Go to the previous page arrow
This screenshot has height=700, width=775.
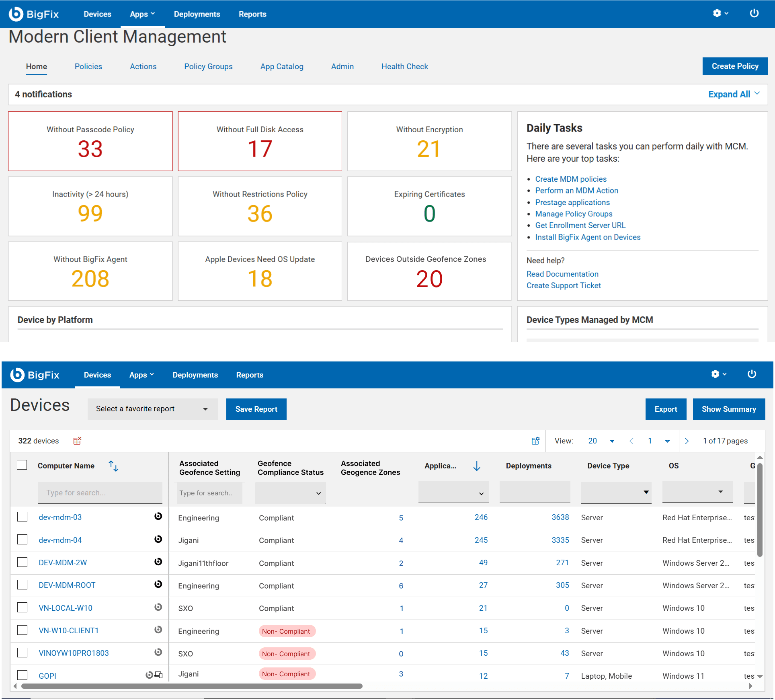(631, 441)
